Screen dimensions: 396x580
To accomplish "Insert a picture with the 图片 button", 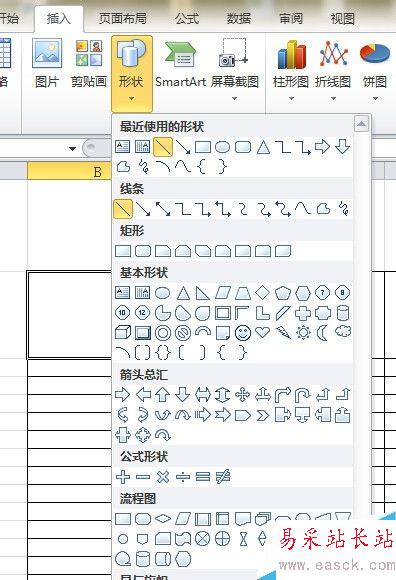I will 47,64.
